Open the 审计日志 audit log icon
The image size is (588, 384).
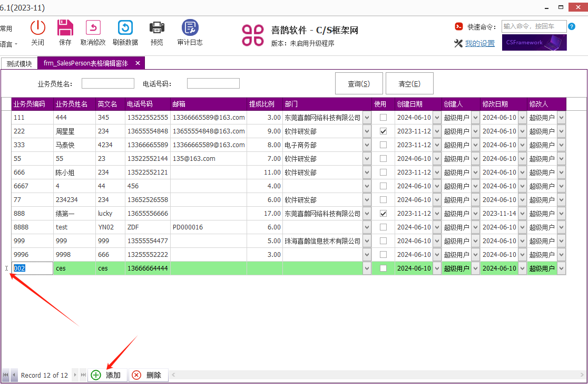190,28
